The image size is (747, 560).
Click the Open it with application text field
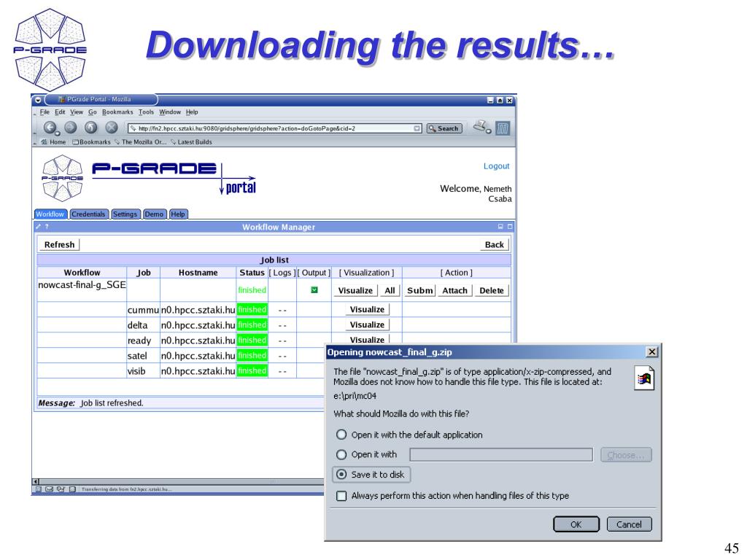pyautogui.click(x=501, y=455)
